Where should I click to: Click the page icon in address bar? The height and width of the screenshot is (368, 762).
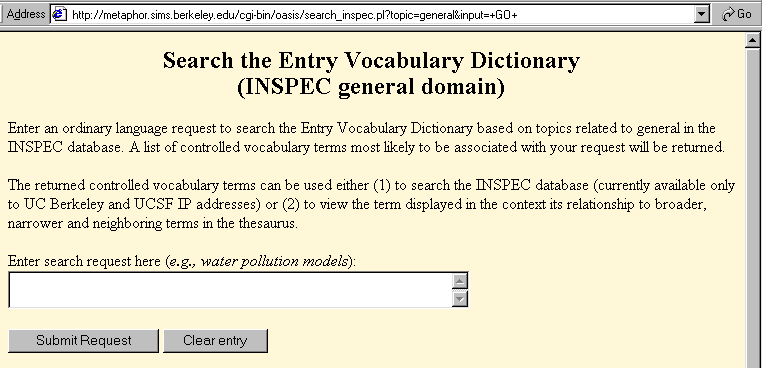[x=60, y=15]
